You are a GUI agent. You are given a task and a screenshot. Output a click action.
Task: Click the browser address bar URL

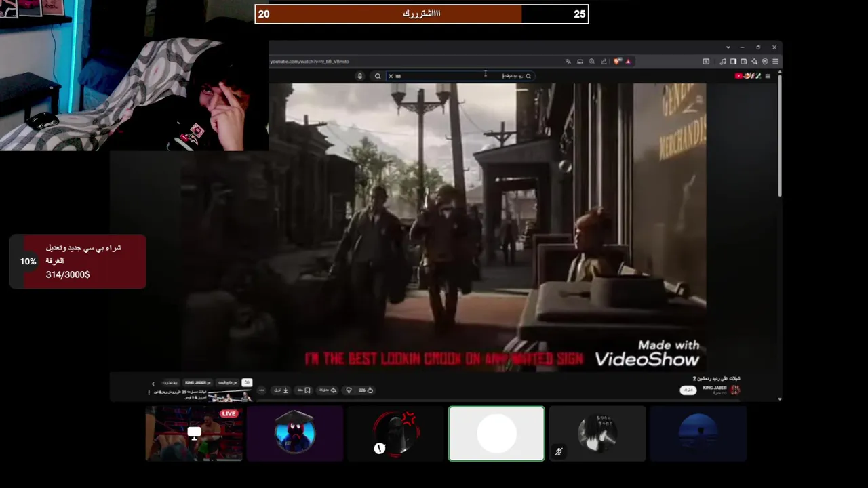309,62
